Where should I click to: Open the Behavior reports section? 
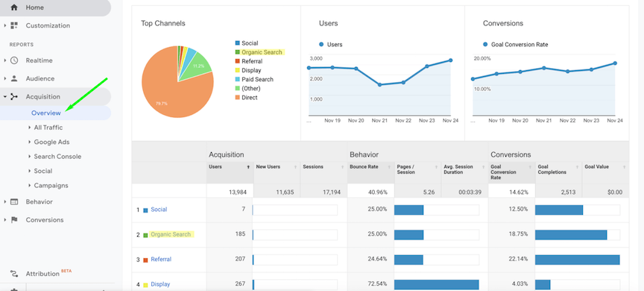tap(39, 201)
